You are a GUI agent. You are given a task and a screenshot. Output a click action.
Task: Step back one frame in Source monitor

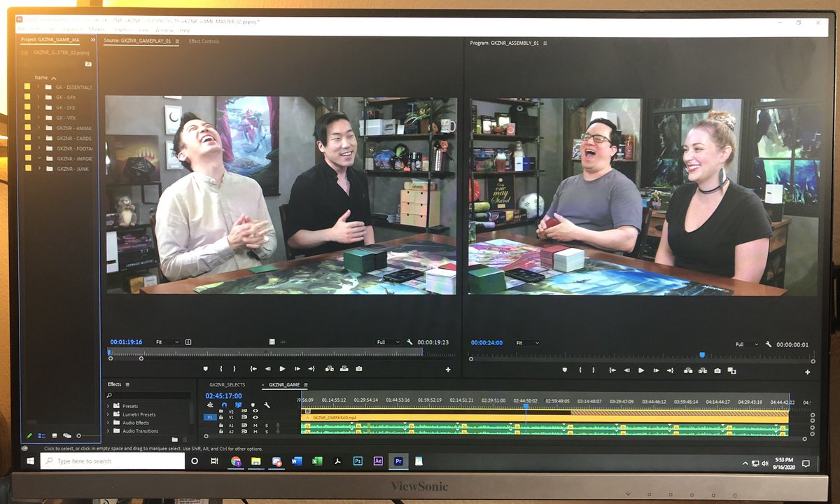[267, 369]
